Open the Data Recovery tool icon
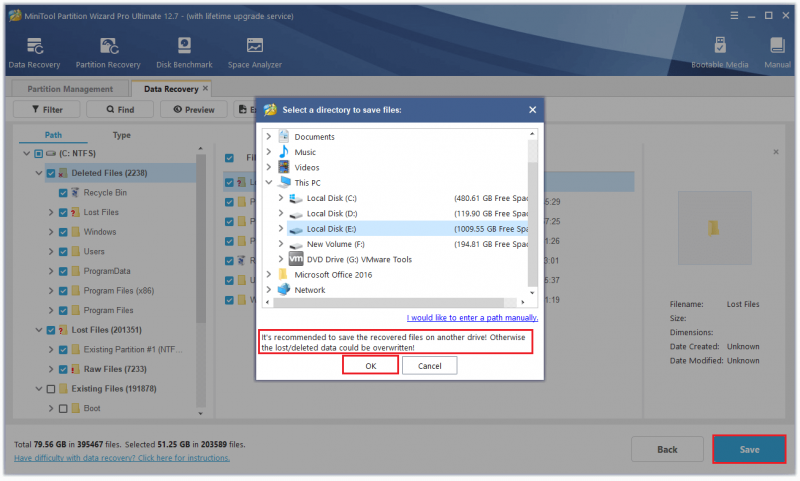Image resolution: width=800 pixels, height=481 pixels. pyautogui.click(x=34, y=46)
